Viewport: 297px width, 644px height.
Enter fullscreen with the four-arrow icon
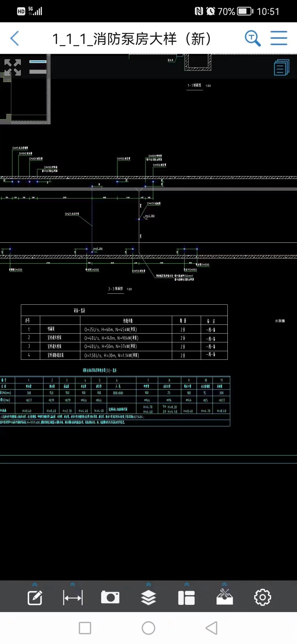13,67
